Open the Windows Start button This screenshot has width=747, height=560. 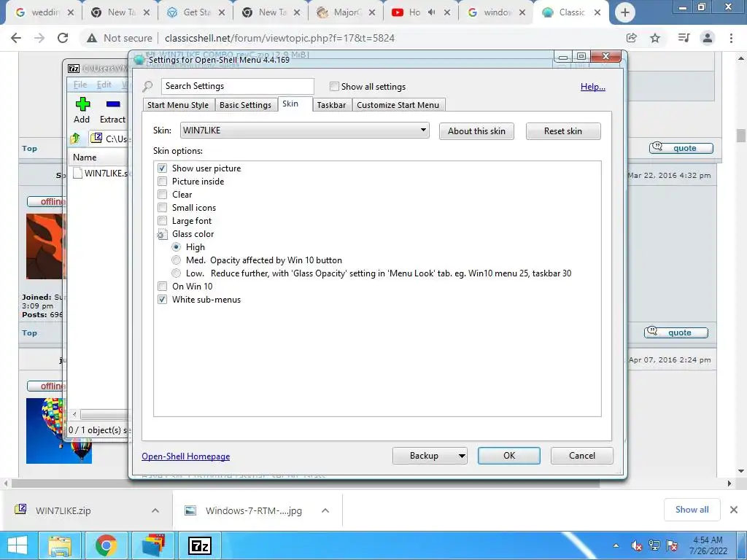(x=18, y=545)
